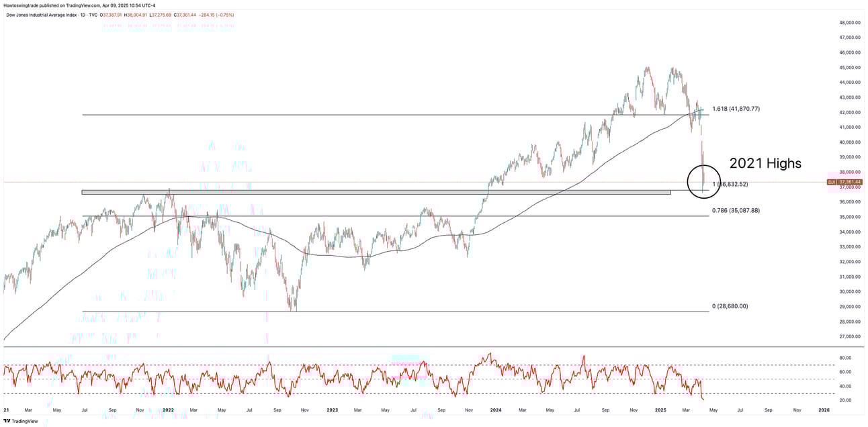The height and width of the screenshot is (427, 868).
Task: Click the 33,000.00 price axis label
Action: [x=850, y=246]
